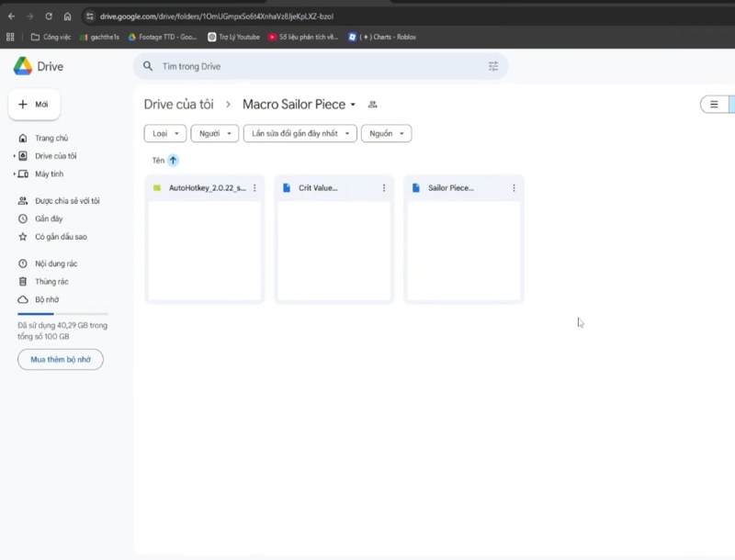Viewport: 735px width, 560px height.
Task: Open Được chia sẻ với tôi section
Action: tap(66, 201)
